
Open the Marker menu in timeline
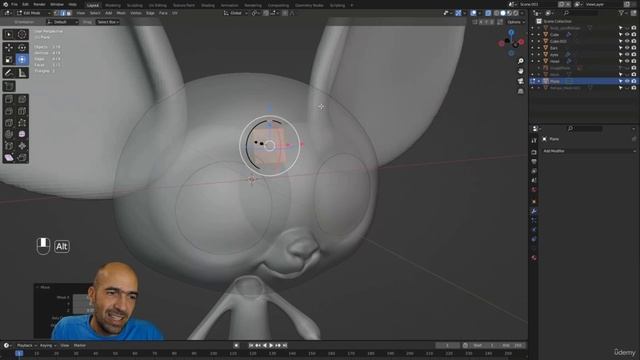point(80,345)
